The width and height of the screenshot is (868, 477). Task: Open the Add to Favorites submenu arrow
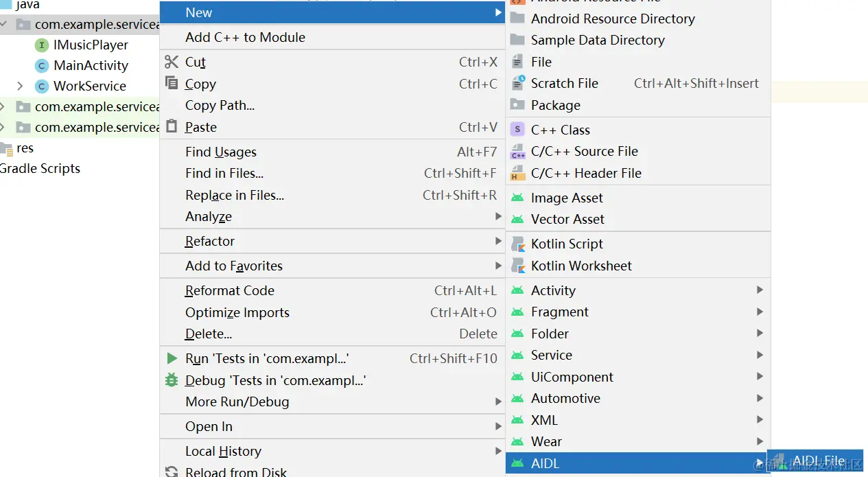pyautogui.click(x=498, y=266)
